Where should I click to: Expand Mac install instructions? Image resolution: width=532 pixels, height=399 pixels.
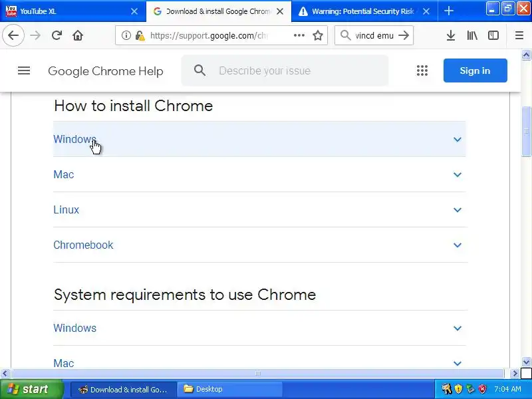pyautogui.click(x=259, y=174)
